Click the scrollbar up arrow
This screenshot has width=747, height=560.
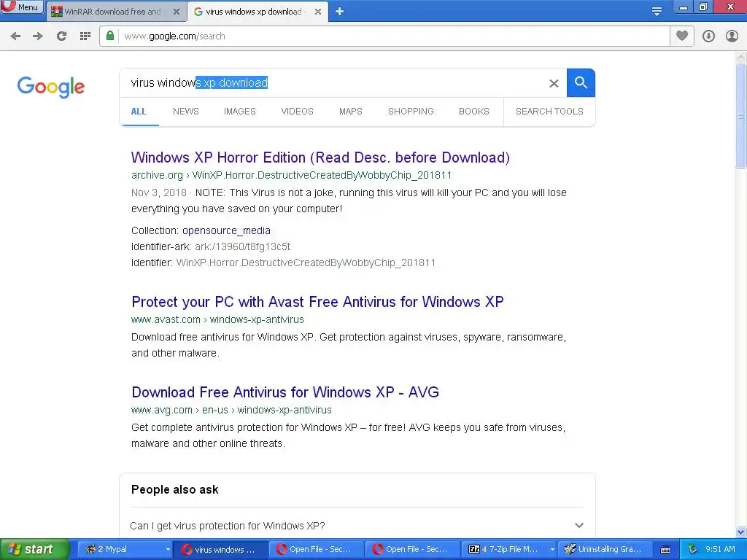740,57
